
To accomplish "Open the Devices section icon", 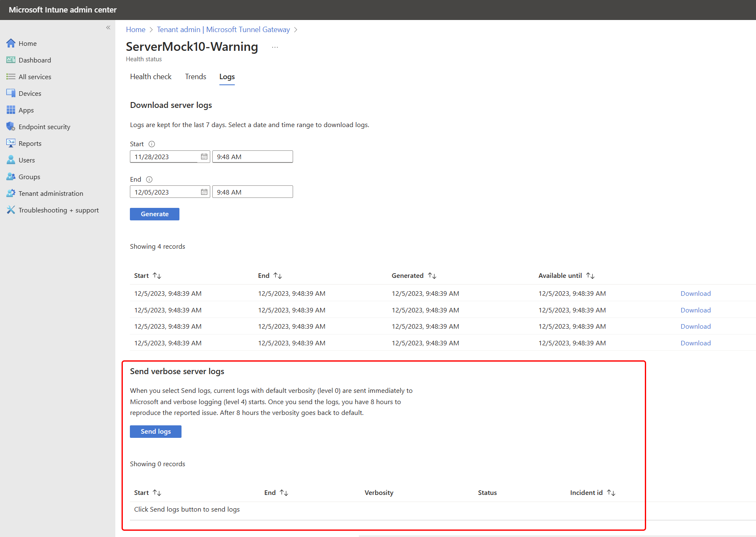I will [x=11, y=93].
